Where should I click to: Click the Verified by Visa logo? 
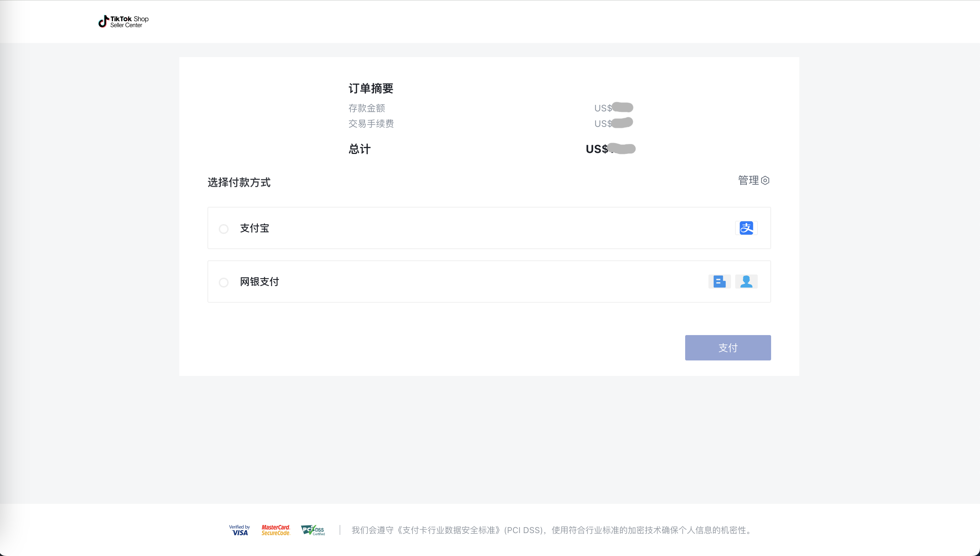click(240, 530)
